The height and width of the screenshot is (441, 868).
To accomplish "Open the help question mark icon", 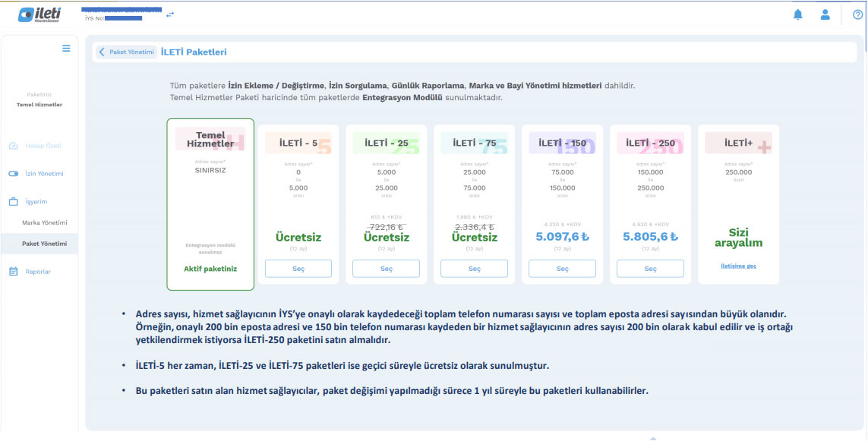I will point(858,15).
